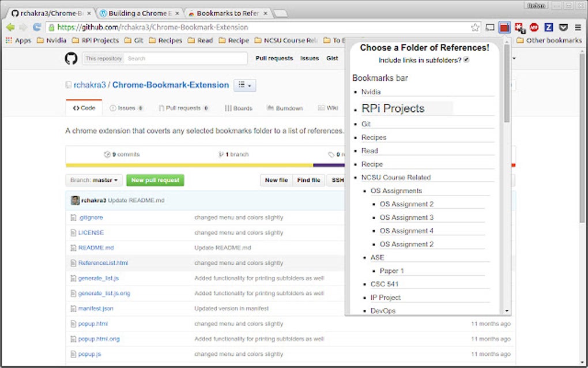Click the GitHub Octocat logo
The width and height of the screenshot is (588, 368).
pyautogui.click(x=71, y=58)
